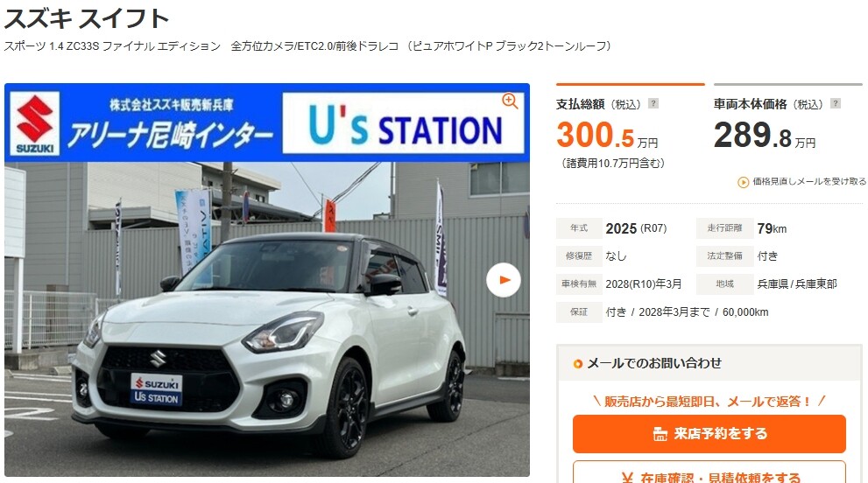This screenshot has height=483, width=868.
Task: Open help icon beside 車両本体価格
Action: coord(836,103)
